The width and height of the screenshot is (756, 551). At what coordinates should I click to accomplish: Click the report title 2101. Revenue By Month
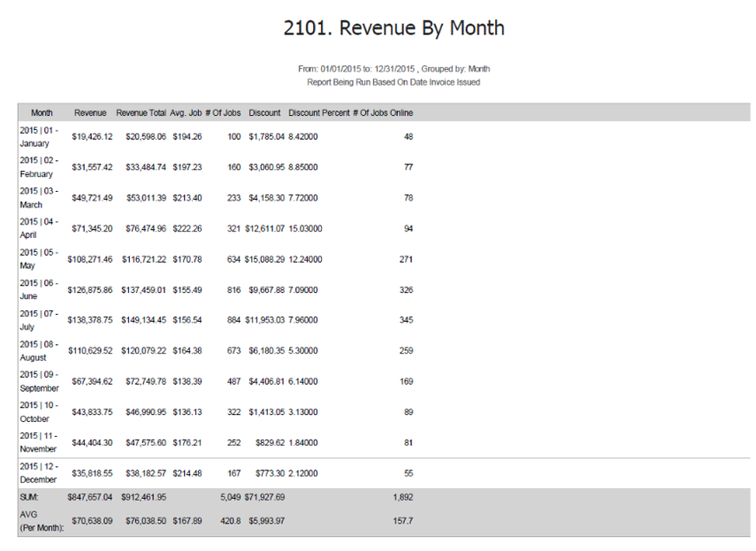393,28
